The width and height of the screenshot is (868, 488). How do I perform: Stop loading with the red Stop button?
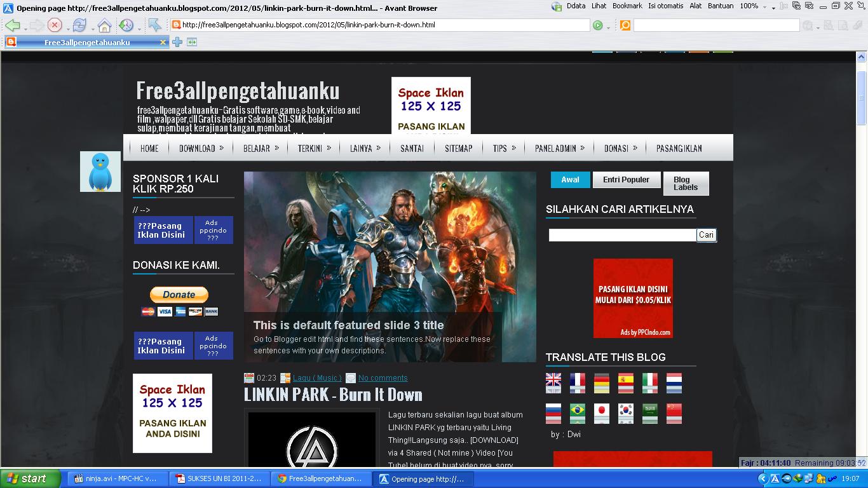coord(55,25)
